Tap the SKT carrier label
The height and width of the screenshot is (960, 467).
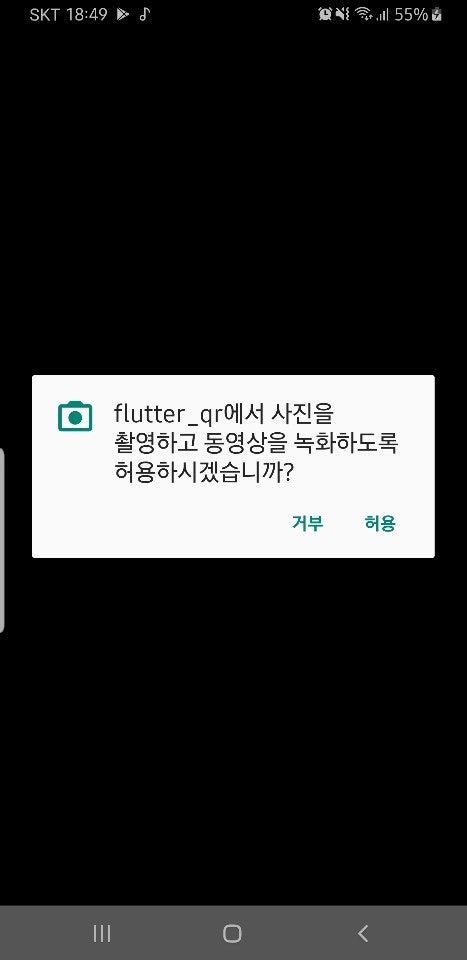tap(45, 15)
